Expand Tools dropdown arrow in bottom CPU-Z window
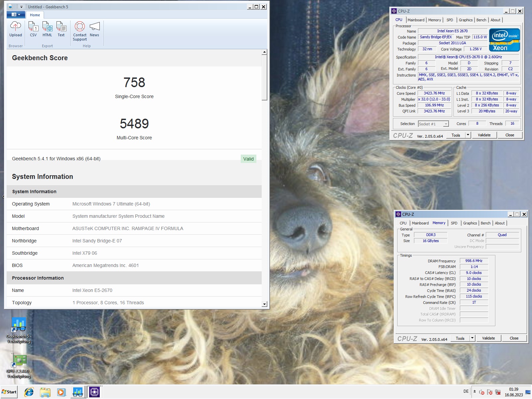 pos(472,338)
